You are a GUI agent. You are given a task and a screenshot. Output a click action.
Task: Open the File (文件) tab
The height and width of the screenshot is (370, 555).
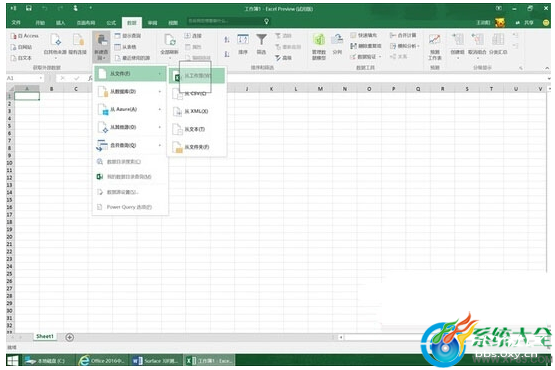click(x=16, y=23)
